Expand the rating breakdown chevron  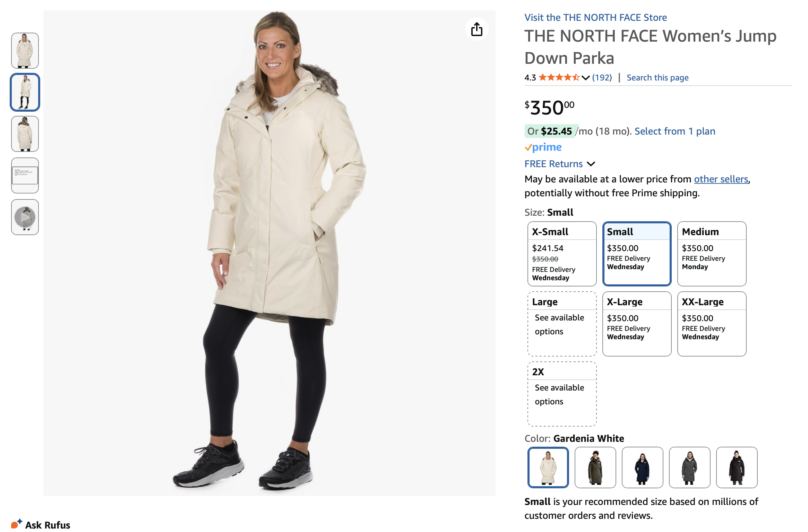(x=586, y=78)
